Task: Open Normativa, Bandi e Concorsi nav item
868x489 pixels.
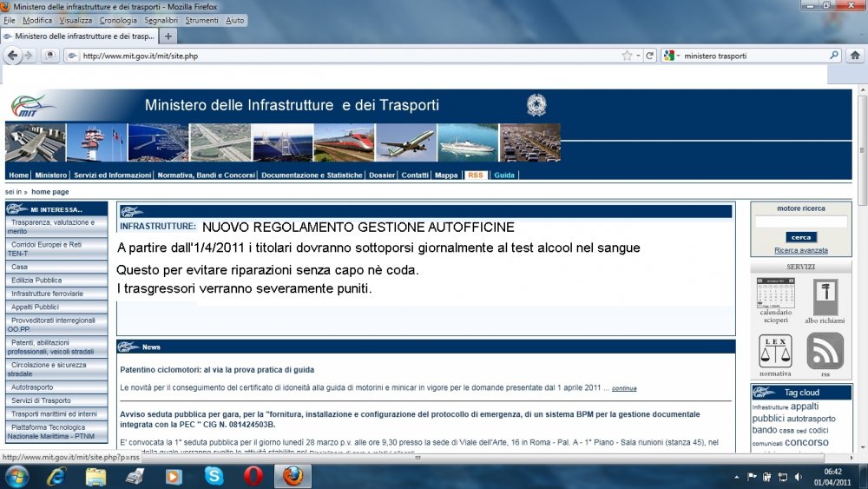Action: [206, 175]
